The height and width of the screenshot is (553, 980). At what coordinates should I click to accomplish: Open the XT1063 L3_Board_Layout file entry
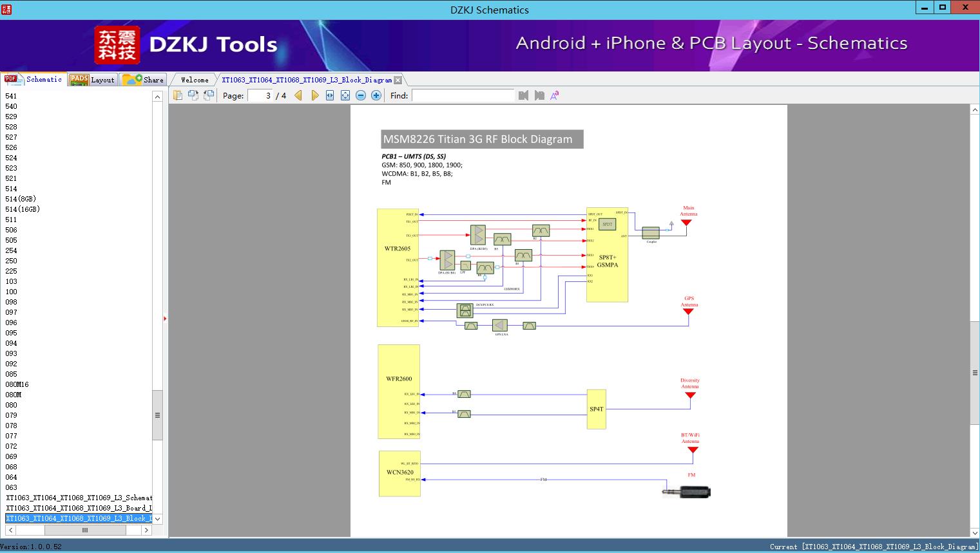[x=79, y=508]
